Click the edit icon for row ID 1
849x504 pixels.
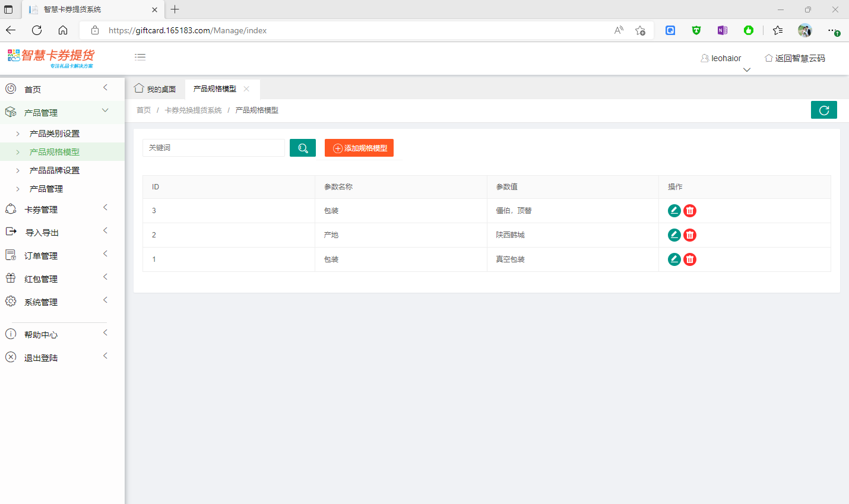click(x=674, y=259)
